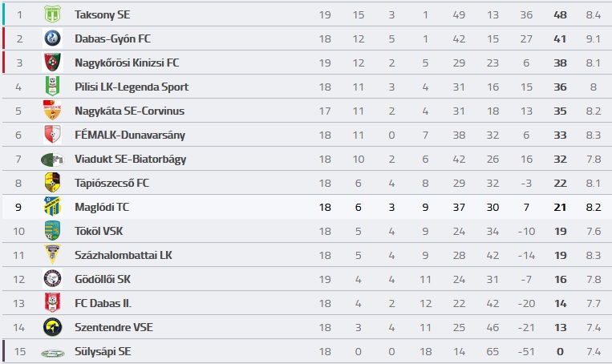Click the Nagykáta SE-Corvinus team crest
The width and height of the screenshot is (612, 364).
pos(52,111)
